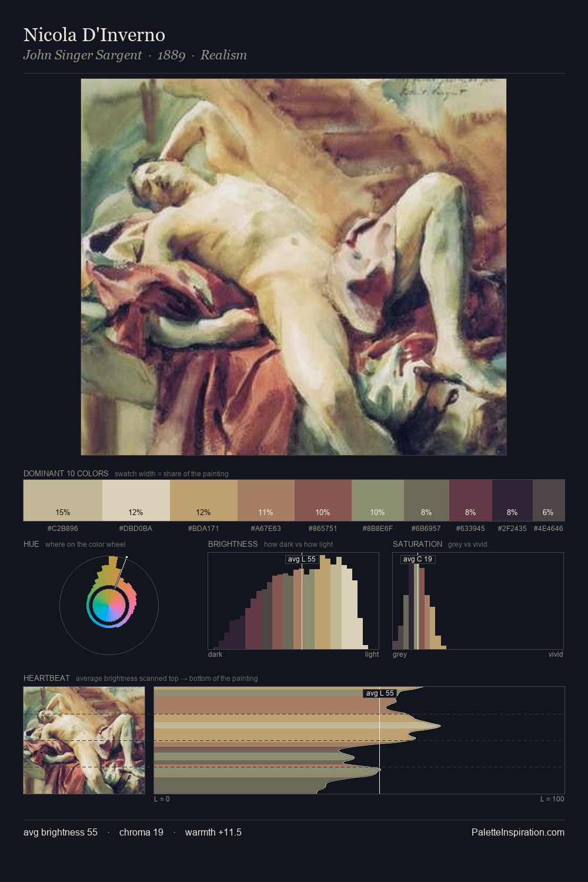Click the avg L 55 brightness label
Image resolution: width=588 pixels, height=882 pixels.
coord(302,559)
